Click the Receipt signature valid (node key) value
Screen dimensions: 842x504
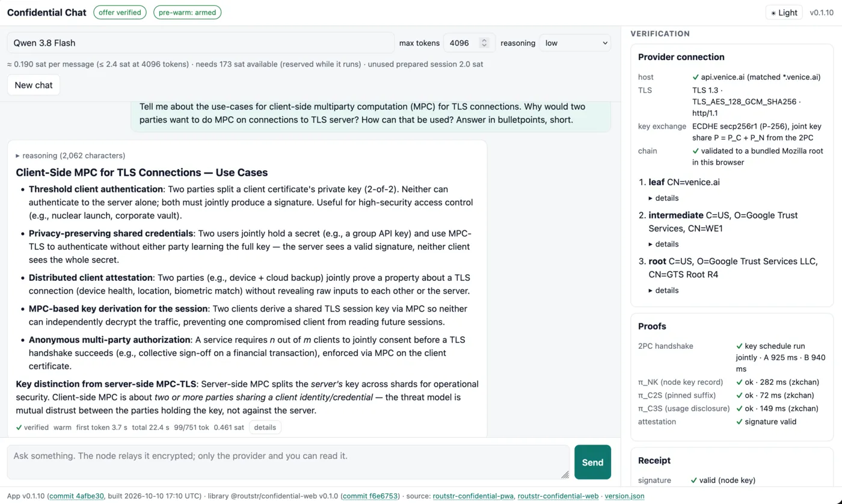pos(723,481)
